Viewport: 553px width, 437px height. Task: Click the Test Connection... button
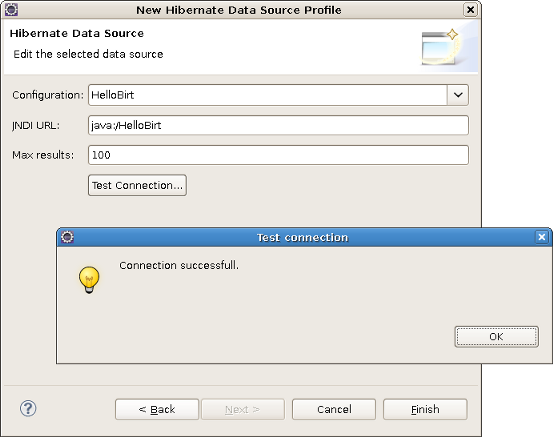point(137,185)
